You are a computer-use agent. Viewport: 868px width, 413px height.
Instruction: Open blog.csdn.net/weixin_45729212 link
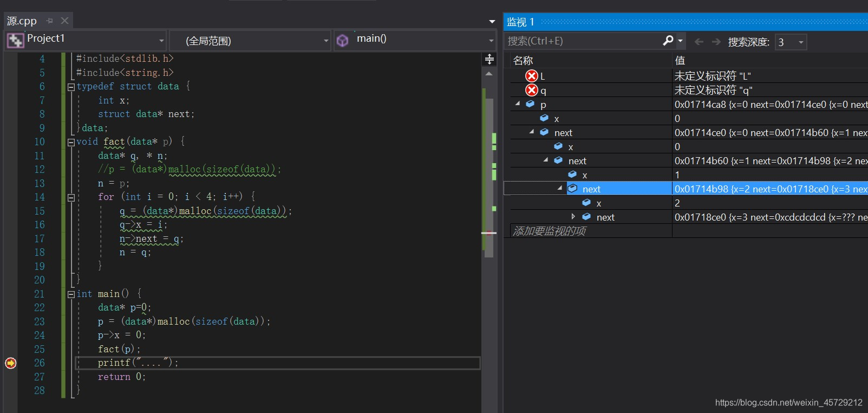coord(788,403)
